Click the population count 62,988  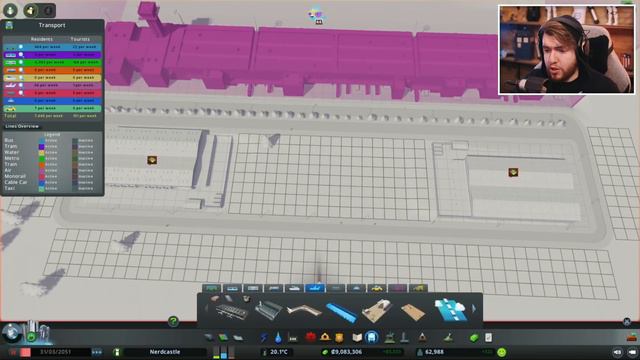click(434, 352)
